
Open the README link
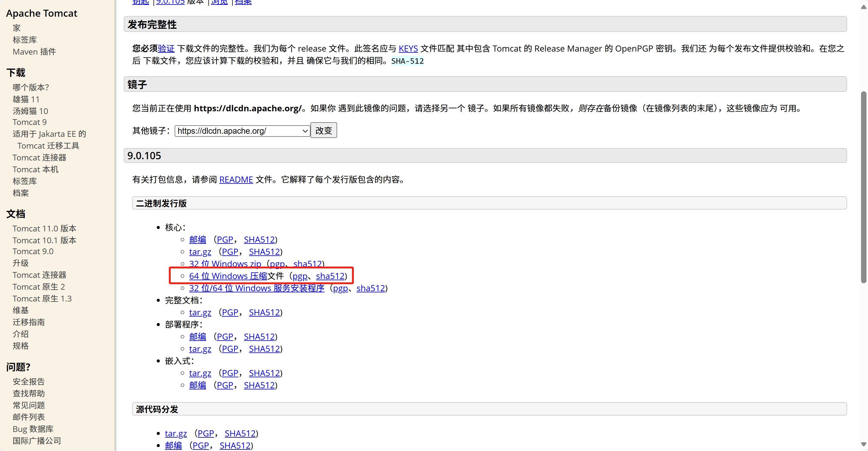(236, 179)
